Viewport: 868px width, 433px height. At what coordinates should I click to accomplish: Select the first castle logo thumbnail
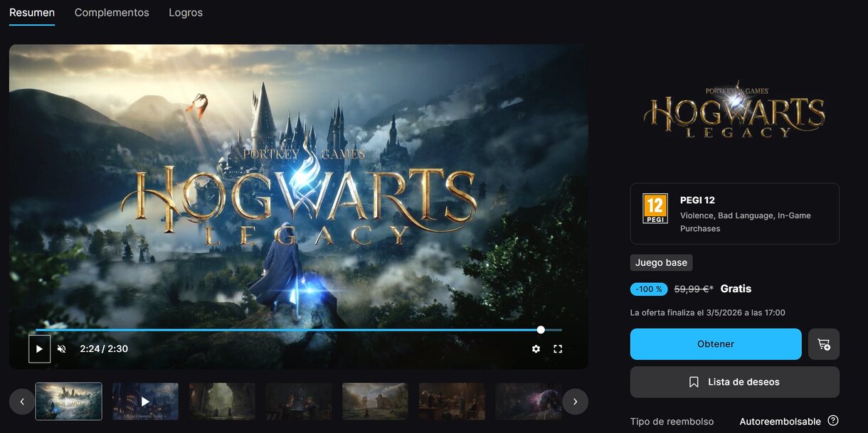pyautogui.click(x=69, y=402)
